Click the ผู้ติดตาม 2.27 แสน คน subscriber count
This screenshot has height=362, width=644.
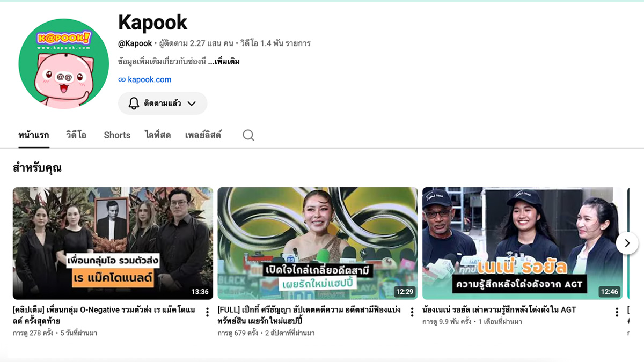(x=195, y=43)
